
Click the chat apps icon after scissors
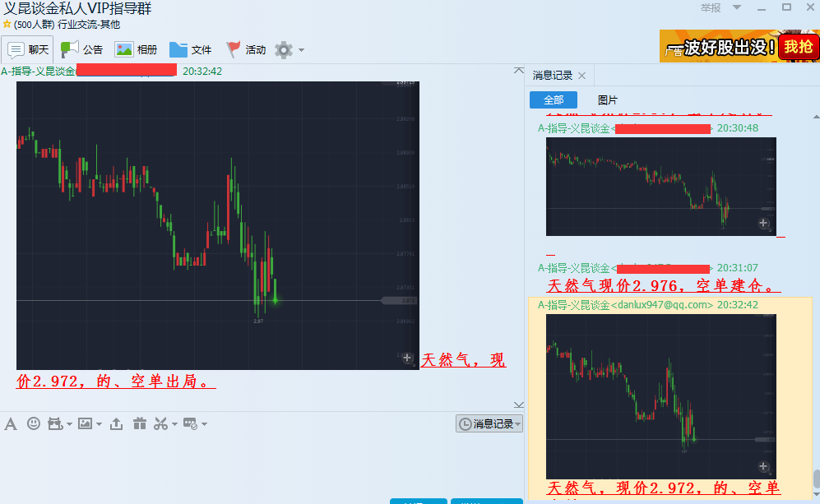coord(190,423)
